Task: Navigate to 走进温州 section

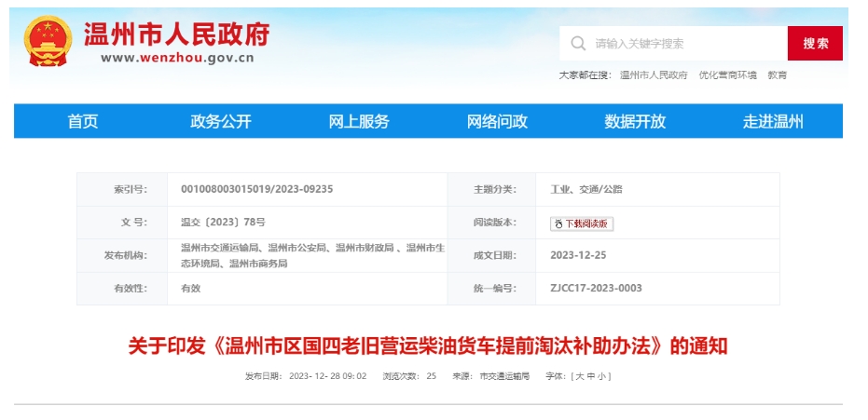Action: coord(773,122)
